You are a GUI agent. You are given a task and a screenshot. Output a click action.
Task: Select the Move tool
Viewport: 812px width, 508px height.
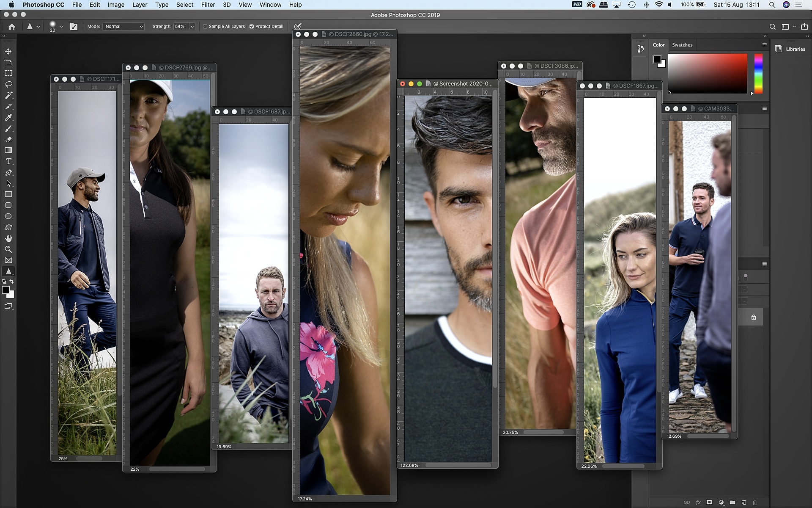[8, 51]
